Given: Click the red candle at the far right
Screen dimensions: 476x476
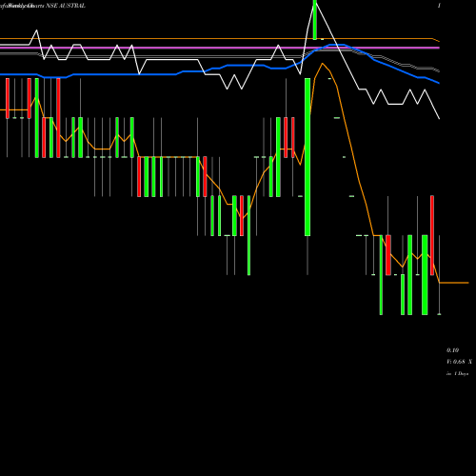Looking at the screenshot, I should click(432, 235).
